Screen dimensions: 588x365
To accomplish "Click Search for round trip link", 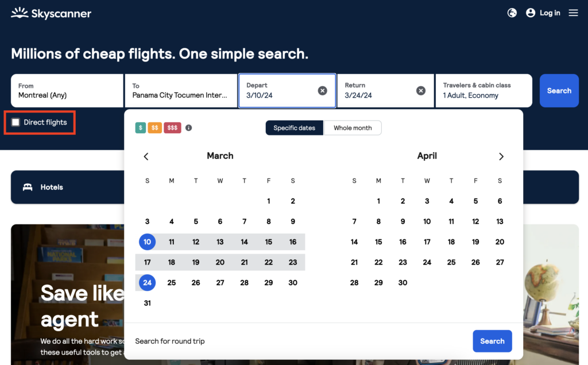I will tap(169, 341).
